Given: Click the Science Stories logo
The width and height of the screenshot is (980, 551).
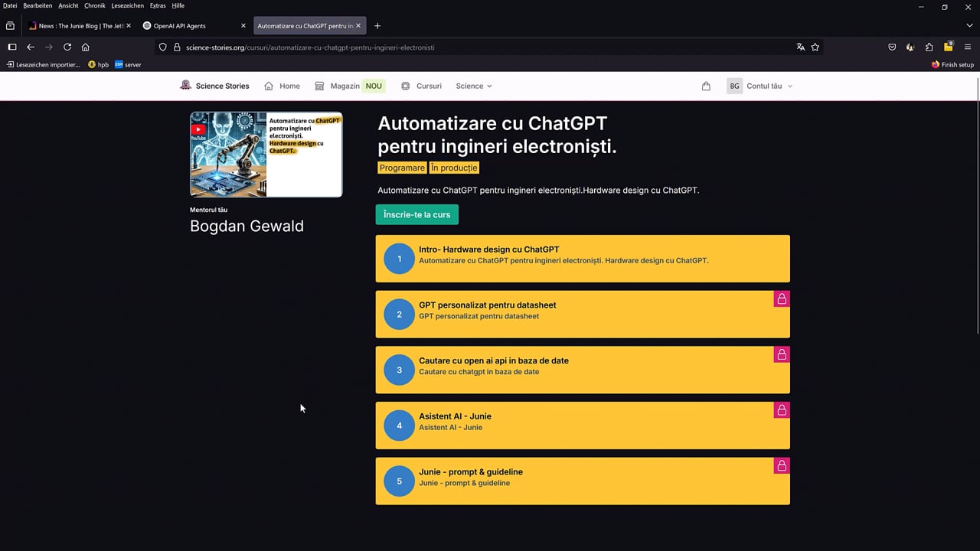Looking at the screenshot, I should click(214, 86).
